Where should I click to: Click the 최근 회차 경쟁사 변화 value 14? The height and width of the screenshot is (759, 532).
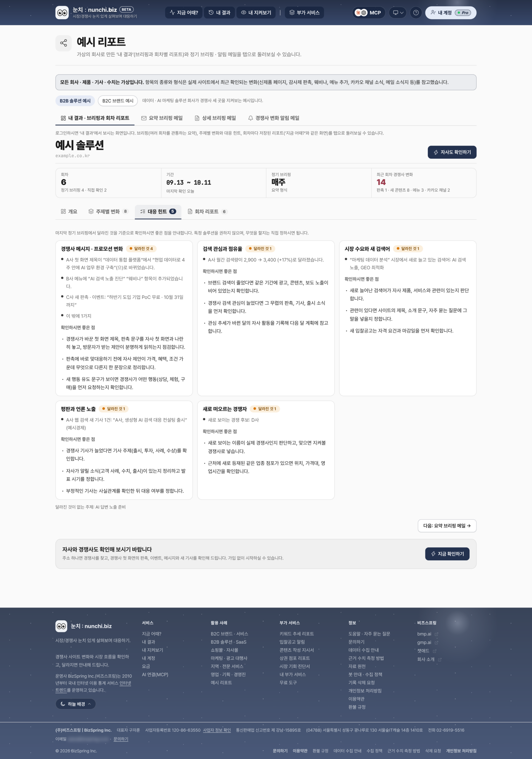coord(381,182)
